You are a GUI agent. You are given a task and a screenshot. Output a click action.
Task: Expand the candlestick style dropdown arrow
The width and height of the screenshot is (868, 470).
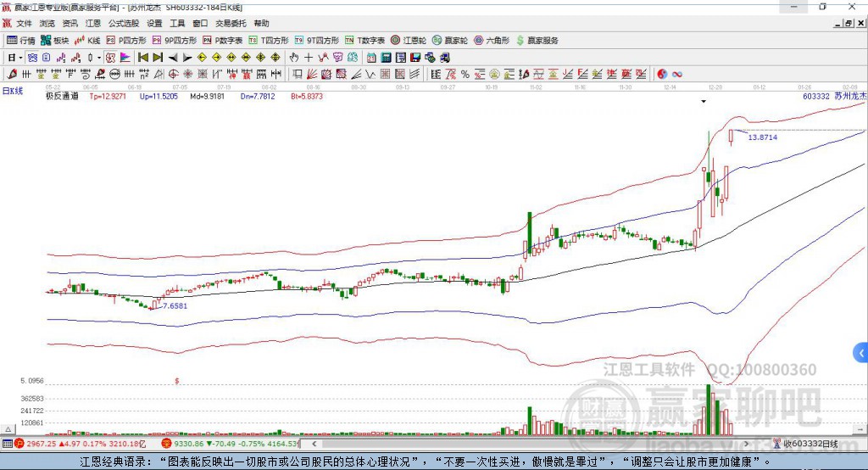coord(99,58)
